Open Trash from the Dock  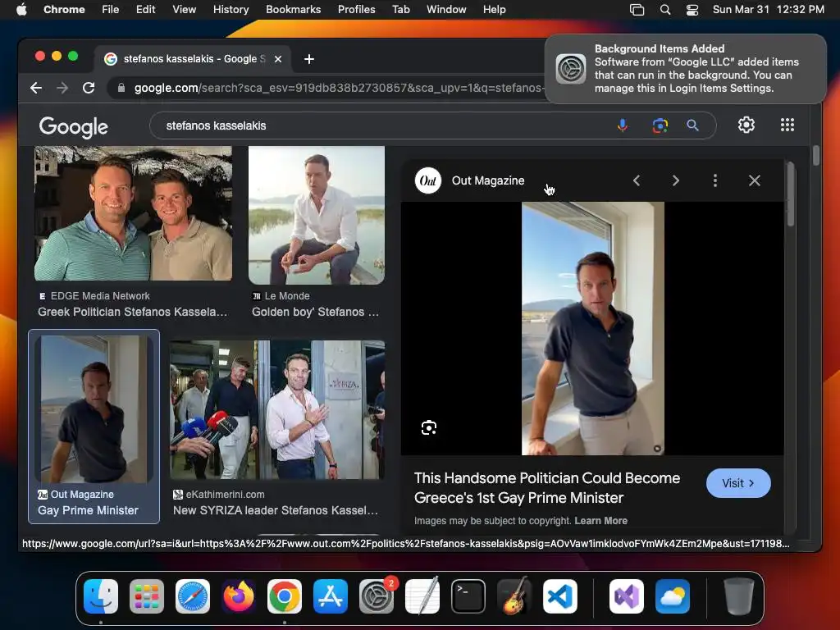pyautogui.click(x=739, y=596)
